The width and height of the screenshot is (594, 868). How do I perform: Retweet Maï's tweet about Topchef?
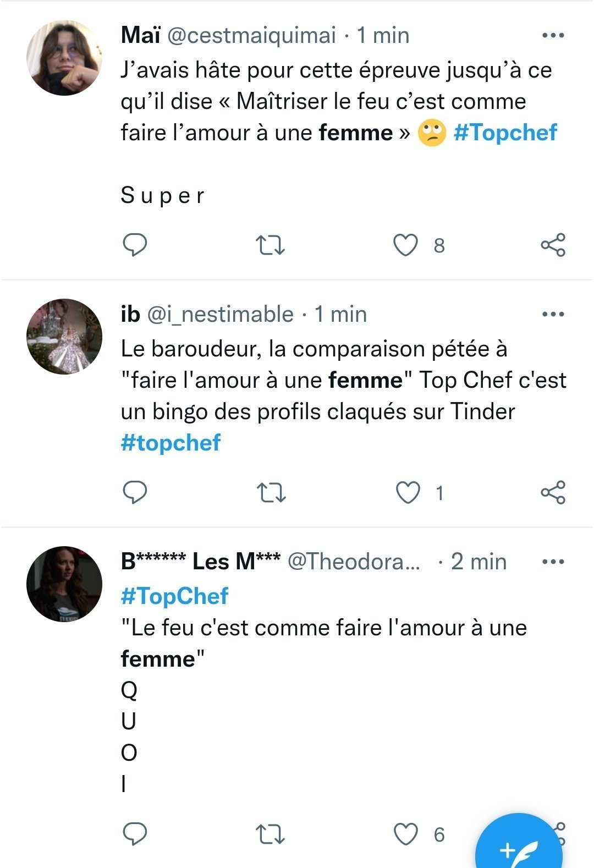click(x=271, y=245)
